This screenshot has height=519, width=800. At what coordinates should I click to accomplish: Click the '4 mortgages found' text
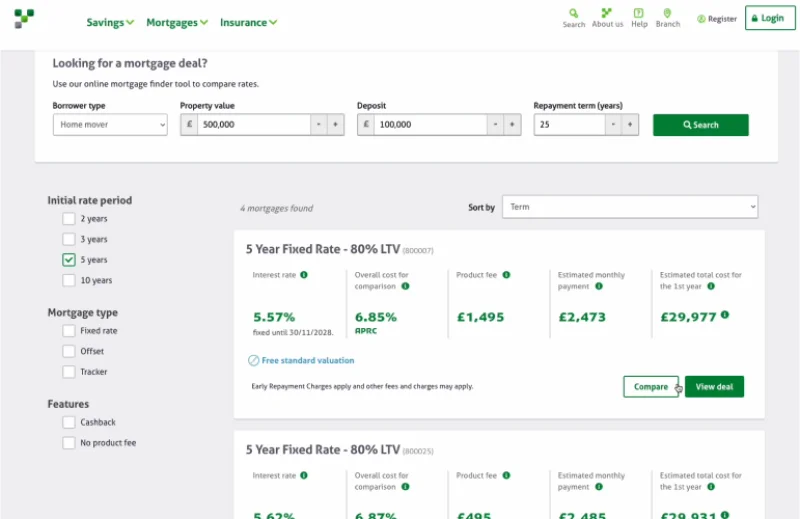click(x=277, y=208)
